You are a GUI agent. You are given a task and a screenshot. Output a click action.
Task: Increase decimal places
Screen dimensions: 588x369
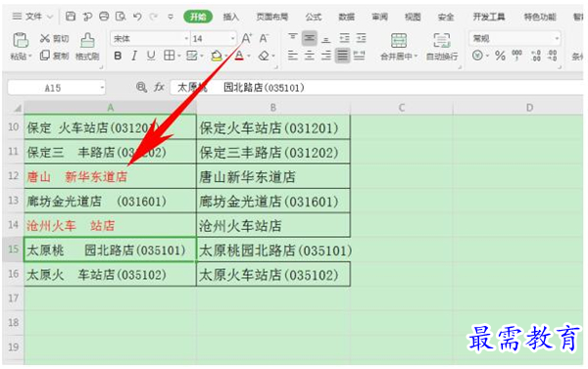click(x=536, y=56)
